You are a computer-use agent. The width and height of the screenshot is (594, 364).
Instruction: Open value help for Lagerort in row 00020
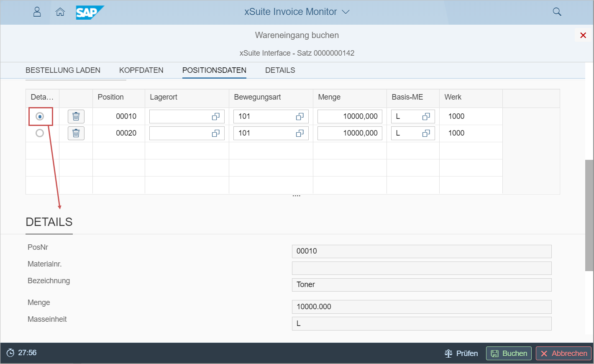(x=216, y=133)
